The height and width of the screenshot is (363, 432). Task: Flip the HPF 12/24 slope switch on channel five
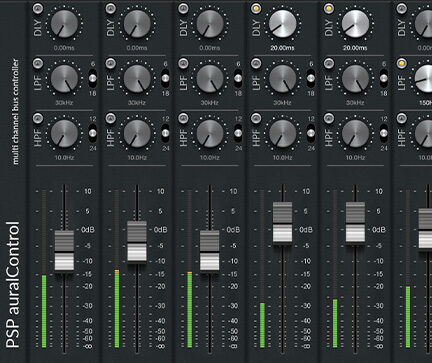[x=384, y=133]
